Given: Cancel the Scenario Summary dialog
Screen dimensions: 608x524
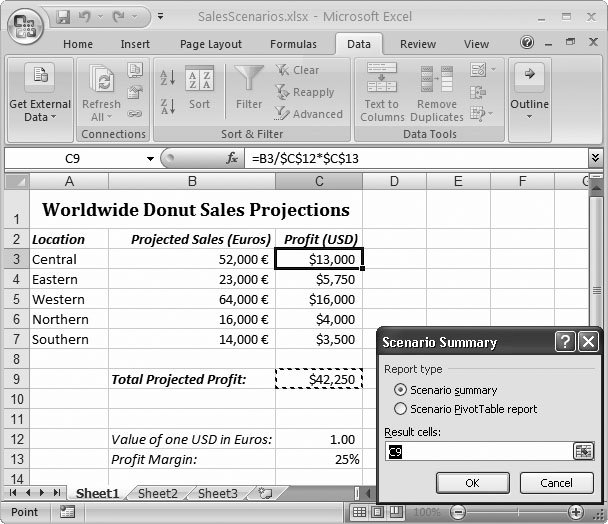Looking at the screenshot, I should [556, 483].
